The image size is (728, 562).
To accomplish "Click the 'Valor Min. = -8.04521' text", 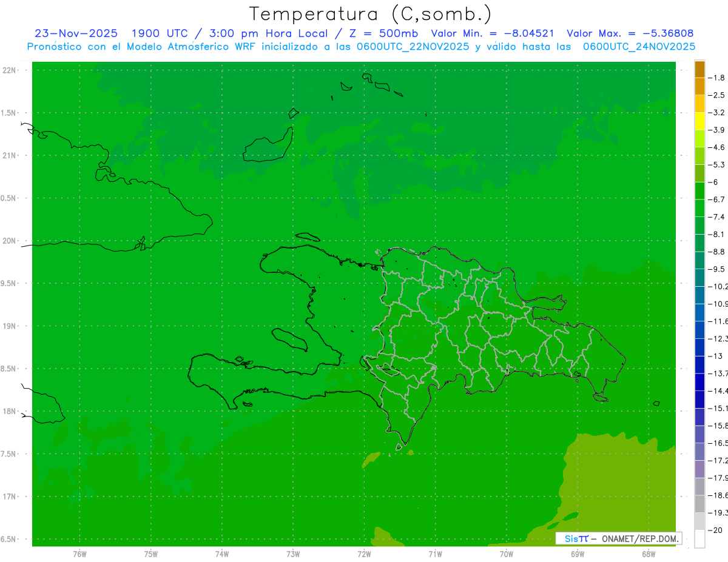I will coord(492,33).
